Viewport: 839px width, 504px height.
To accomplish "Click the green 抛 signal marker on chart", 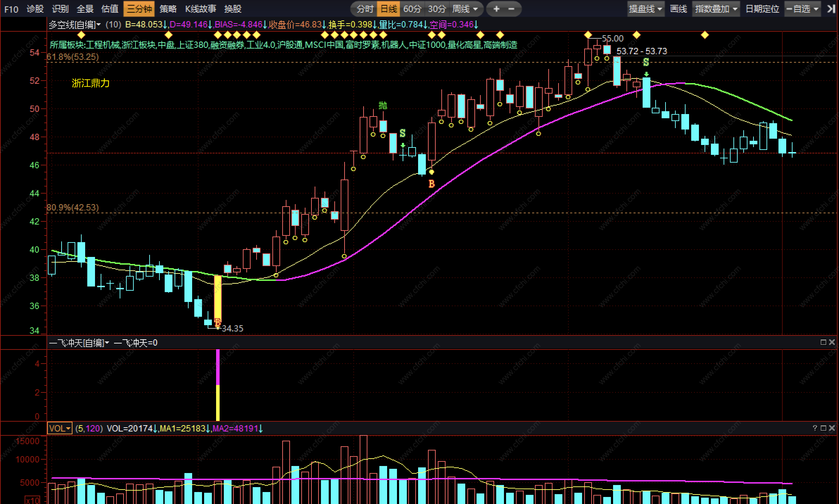I will 383,105.
